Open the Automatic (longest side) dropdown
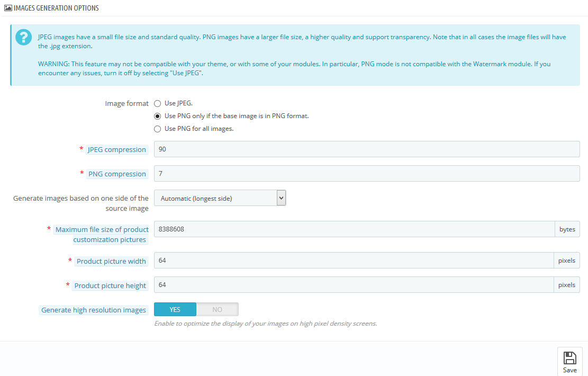Image resolution: width=588 pixels, height=376 pixels. (x=220, y=198)
